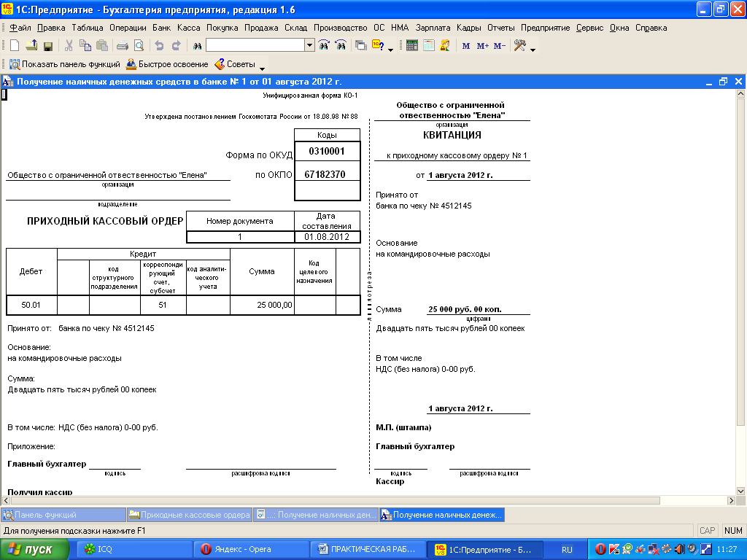This screenshot has height=560, width=747.
Task: Open the Отчеты menu
Action: coord(500,28)
